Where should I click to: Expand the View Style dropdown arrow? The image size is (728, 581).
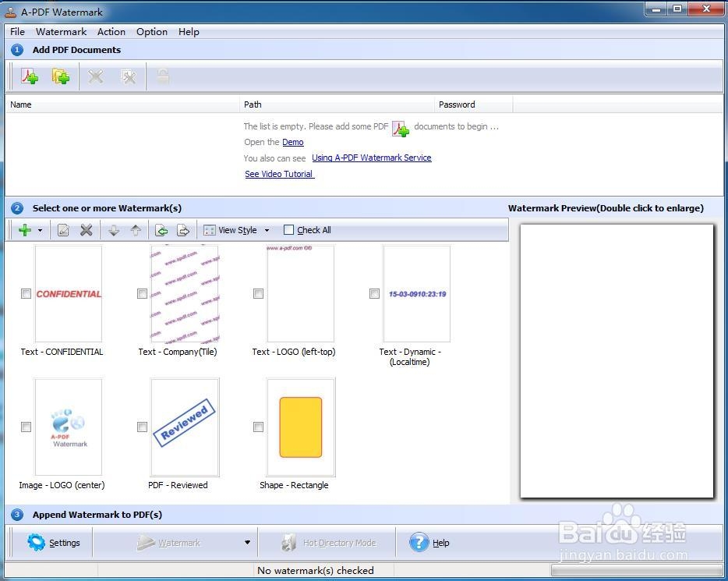pos(267,230)
